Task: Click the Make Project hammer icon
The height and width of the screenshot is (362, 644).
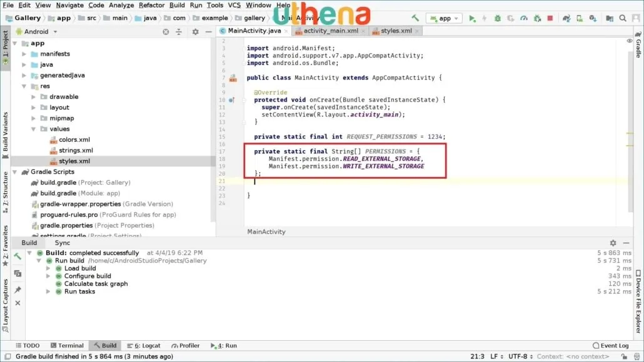Action: click(x=415, y=18)
